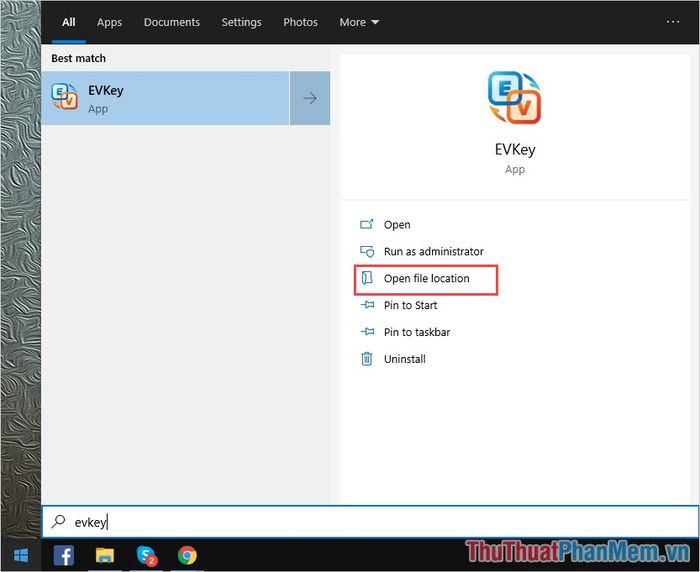The image size is (700, 572).
Task: Select Run as administrator
Action: coord(433,252)
